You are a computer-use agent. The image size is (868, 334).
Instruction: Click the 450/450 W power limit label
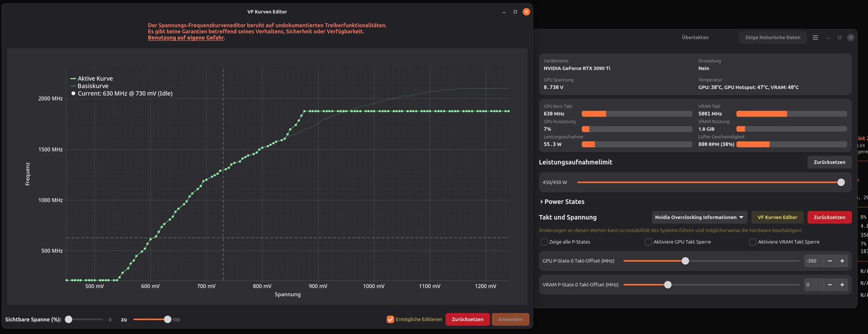click(x=555, y=183)
